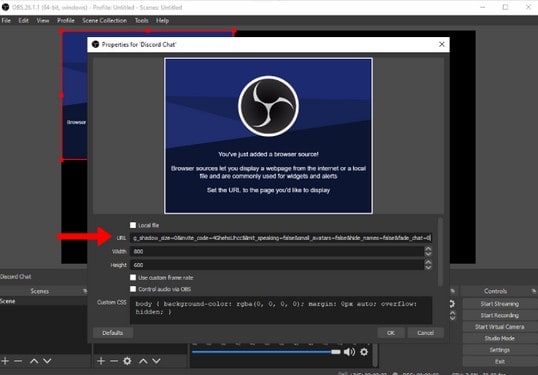
Task: Add a new source with plus icon
Action: (101, 361)
